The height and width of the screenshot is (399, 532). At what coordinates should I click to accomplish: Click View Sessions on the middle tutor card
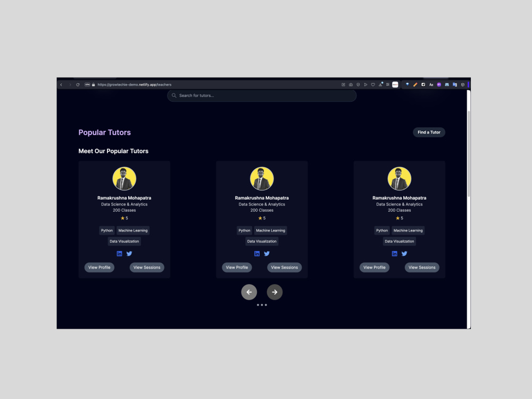coord(284,268)
